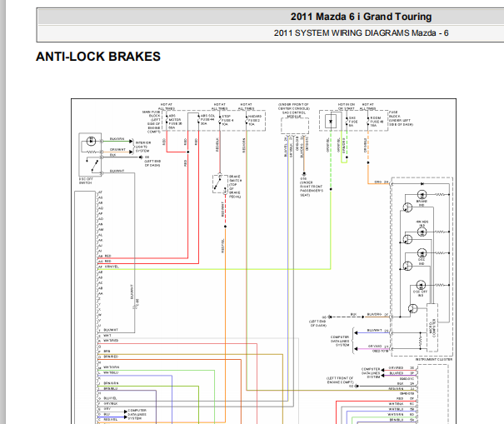Click the "BRAKE SWITCH" label
Viewport: 504px width, 424px height.
tap(235, 178)
